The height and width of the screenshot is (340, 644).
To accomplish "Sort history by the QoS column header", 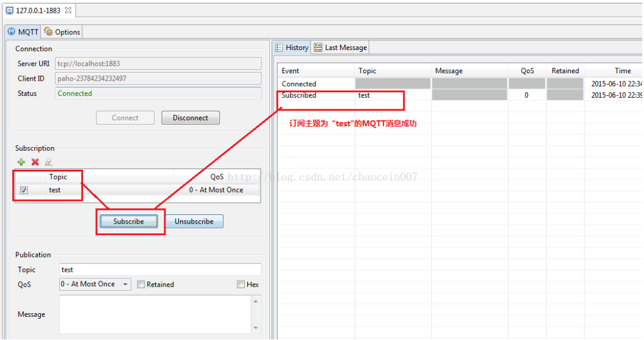I will 527,71.
